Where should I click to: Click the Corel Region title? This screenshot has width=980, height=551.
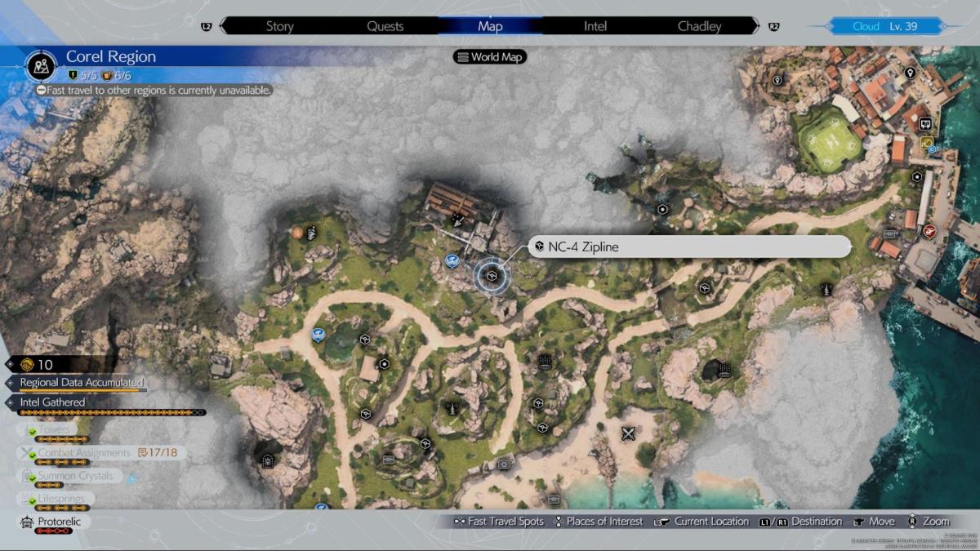111,56
